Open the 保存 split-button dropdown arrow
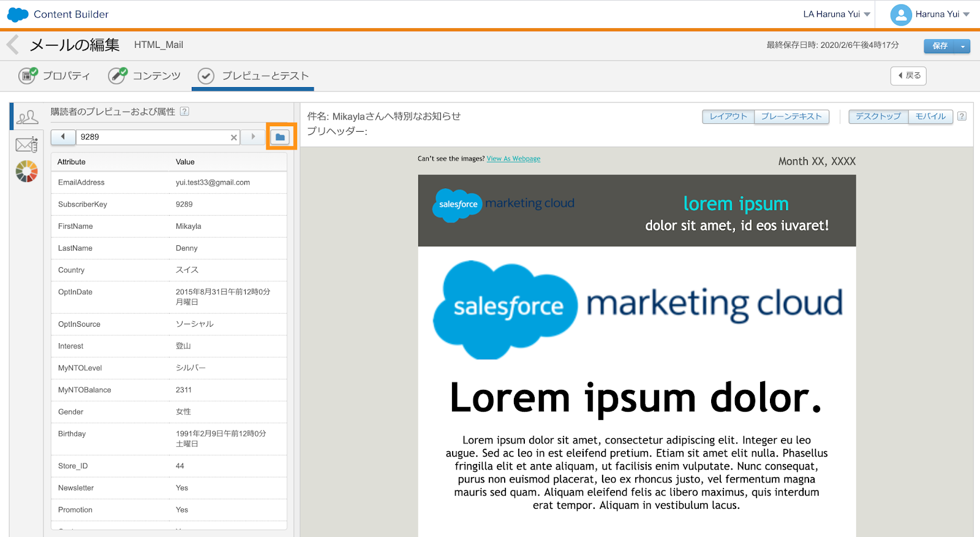This screenshot has height=537, width=980. pyautogui.click(x=963, y=46)
